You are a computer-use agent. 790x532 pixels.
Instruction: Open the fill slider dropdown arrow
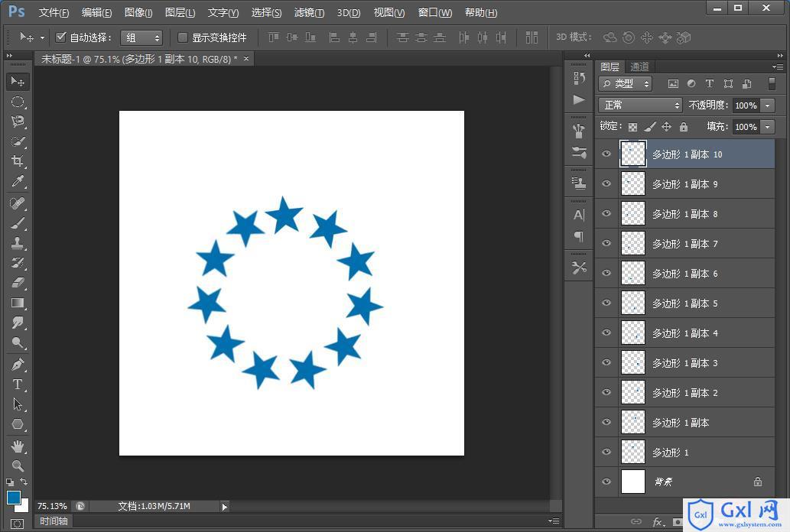point(767,127)
